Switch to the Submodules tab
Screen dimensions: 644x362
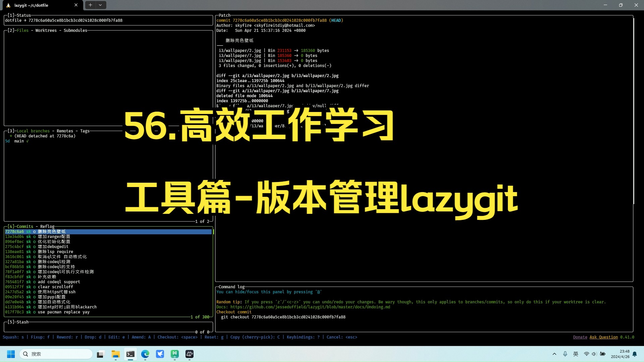(x=75, y=31)
